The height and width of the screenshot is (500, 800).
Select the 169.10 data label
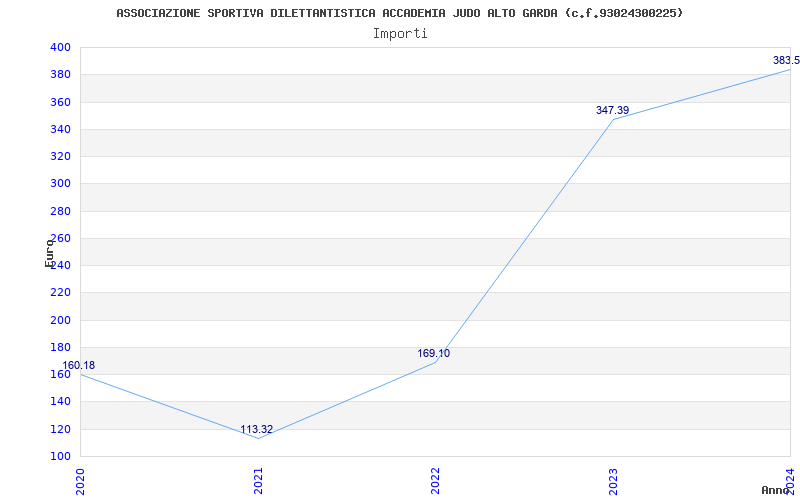click(434, 353)
